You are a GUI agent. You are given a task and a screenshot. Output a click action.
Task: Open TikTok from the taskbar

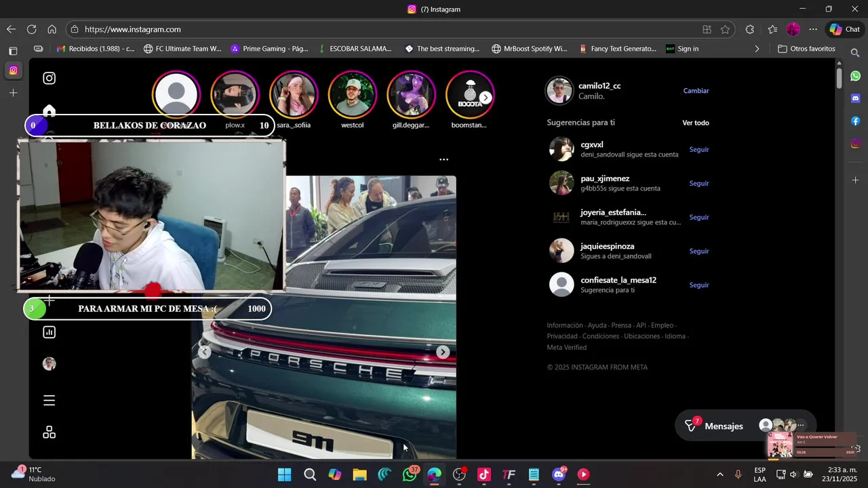(484, 474)
